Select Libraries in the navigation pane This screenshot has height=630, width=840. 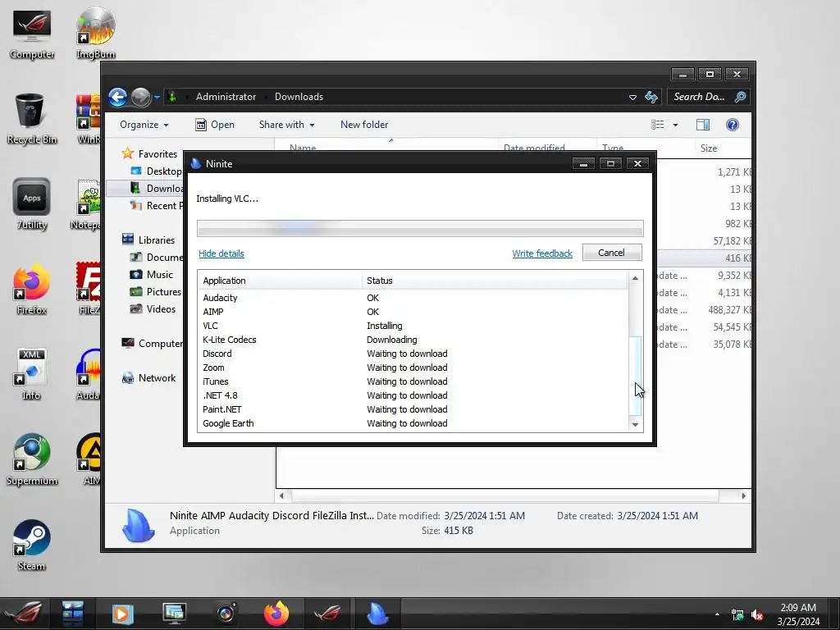156,240
